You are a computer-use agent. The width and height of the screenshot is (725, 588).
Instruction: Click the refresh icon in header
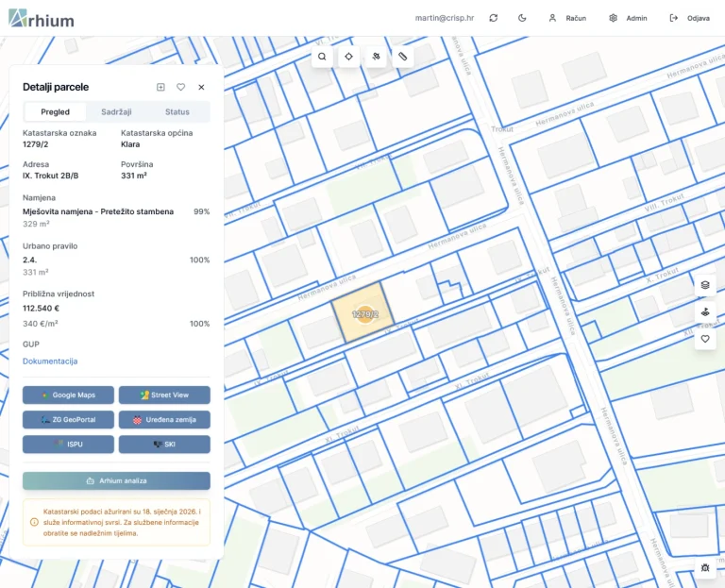tap(493, 18)
